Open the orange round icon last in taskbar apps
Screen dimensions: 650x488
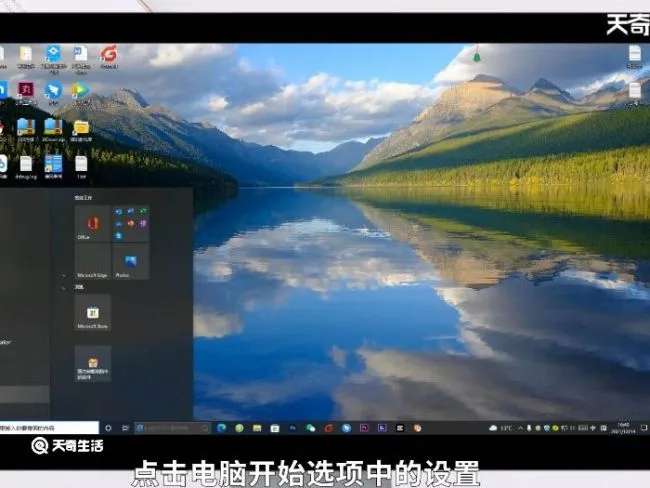coord(417,428)
